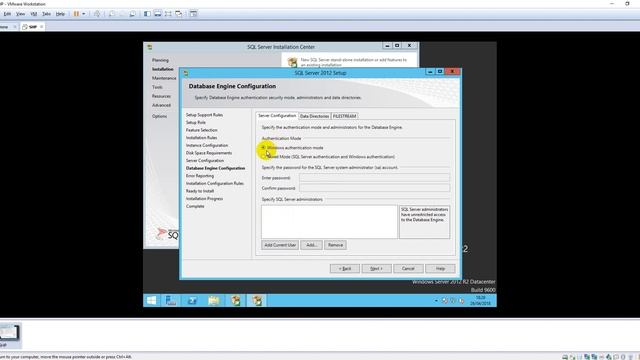640x360 pixels.
Task: Launch PowerShell from guest taskbar
Action: click(x=192, y=300)
